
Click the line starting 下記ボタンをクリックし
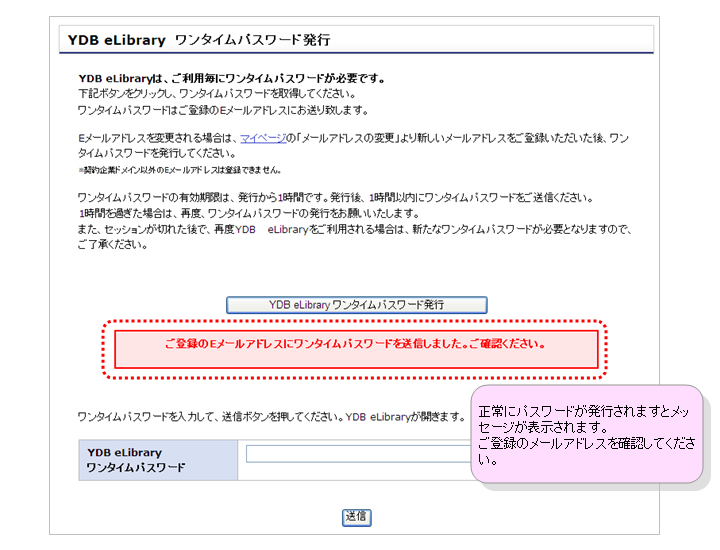217,94
